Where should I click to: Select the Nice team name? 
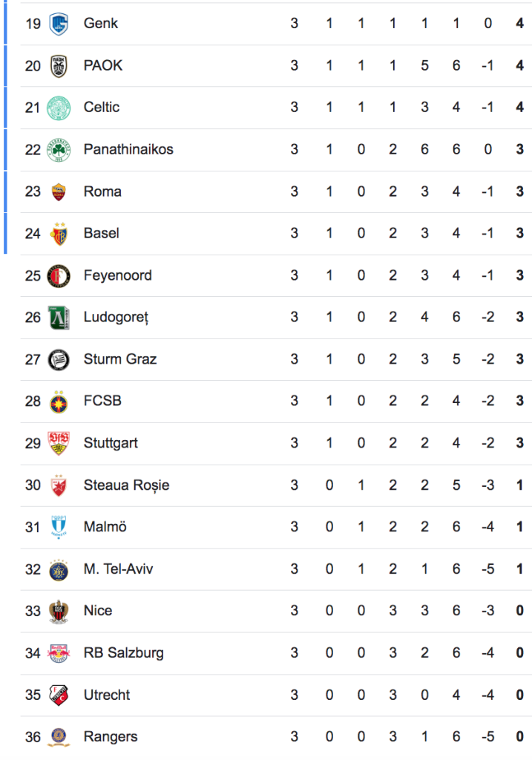[98, 611]
